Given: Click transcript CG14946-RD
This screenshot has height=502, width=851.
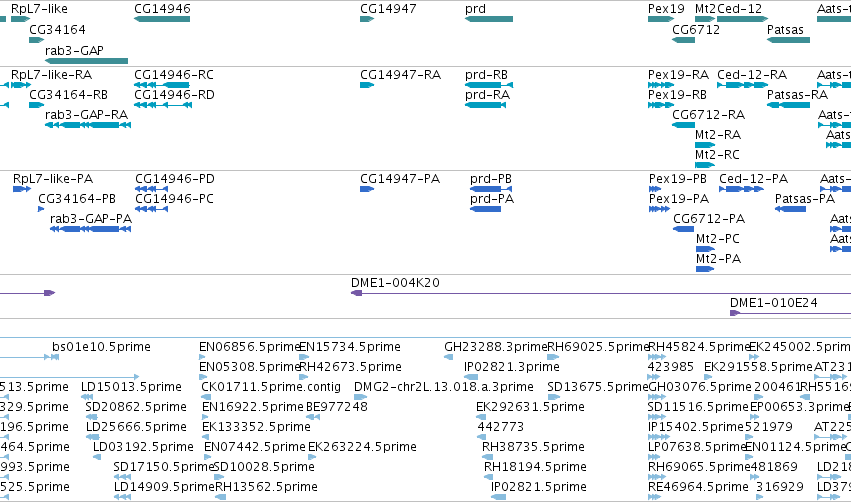Looking at the screenshot, I should tap(174, 94).
